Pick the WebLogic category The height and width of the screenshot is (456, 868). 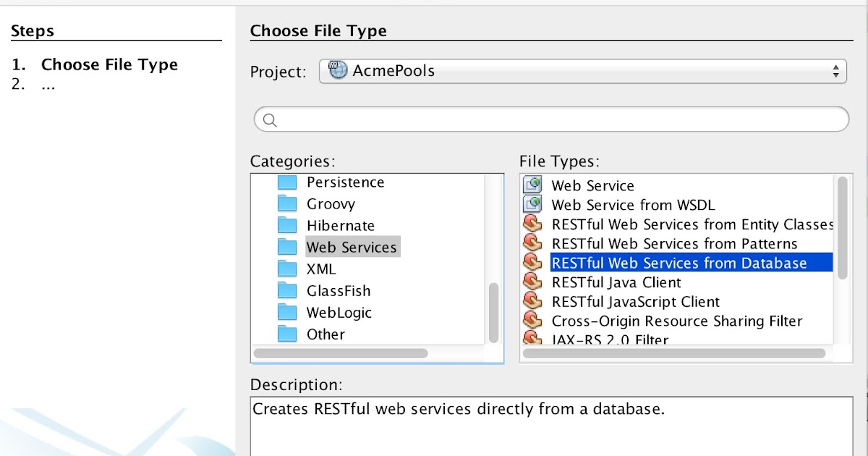tap(339, 313)
